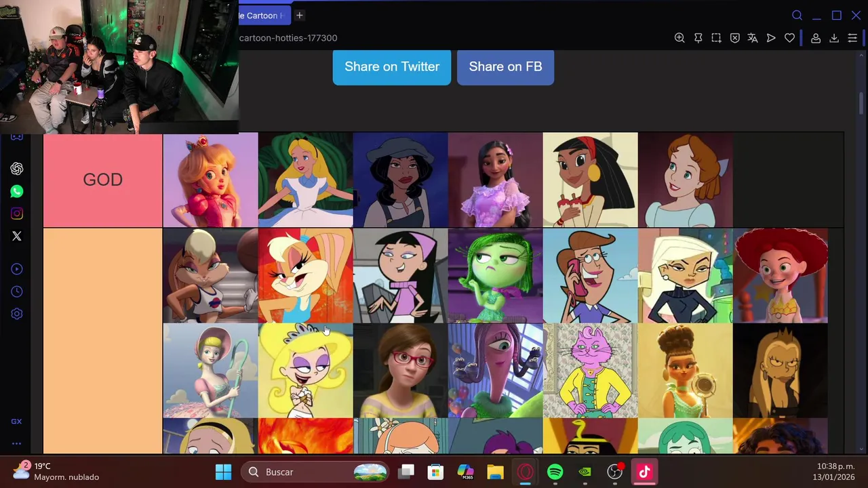Click the pink GOD tier label
The image size is (868, 488).
pyautogui.click(x=103, y=180)
